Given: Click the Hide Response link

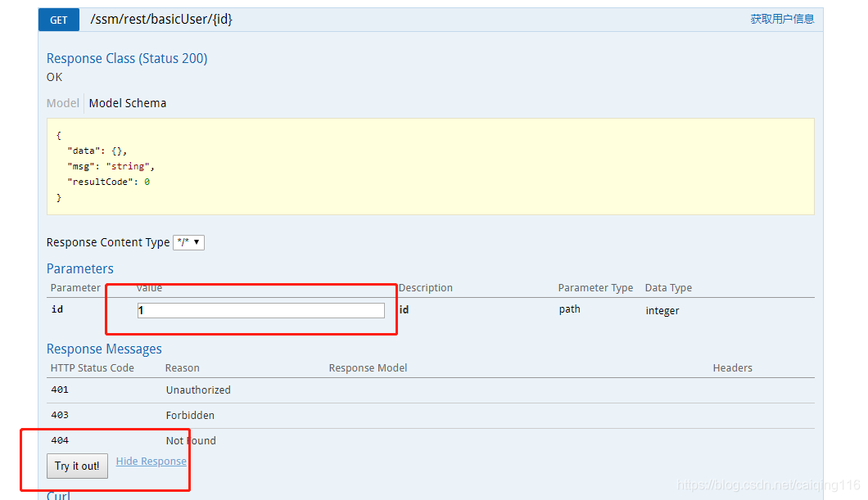Looking at the screenshot, I should point(151,462).
